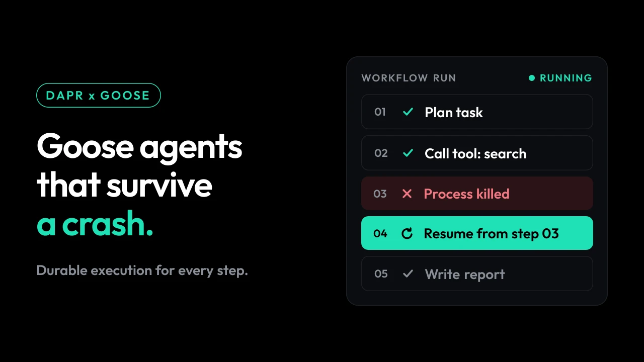
Task: Click the checkmark icon beside Call tool: search
Action: tap(408, 153)
